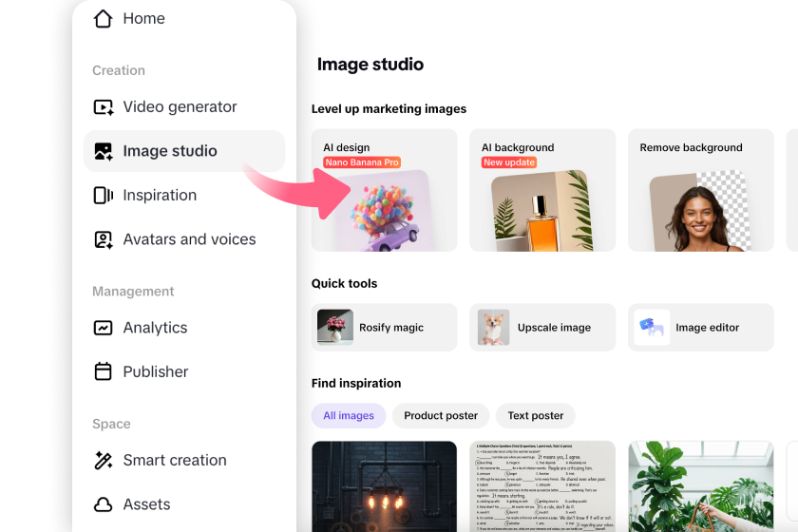Open Home in the sidebar
This screenshot has height=532, width=798.
tap(144, 18)
